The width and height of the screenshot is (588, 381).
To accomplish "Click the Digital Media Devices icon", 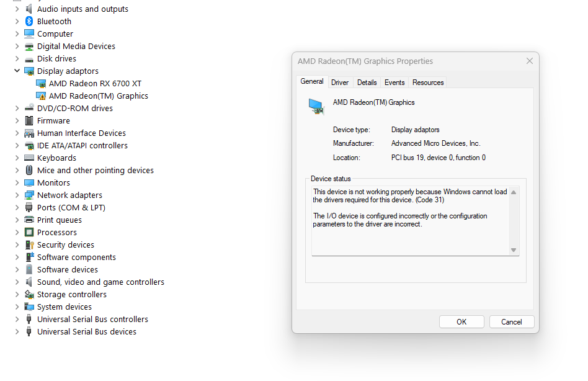I will click(29, 47).
